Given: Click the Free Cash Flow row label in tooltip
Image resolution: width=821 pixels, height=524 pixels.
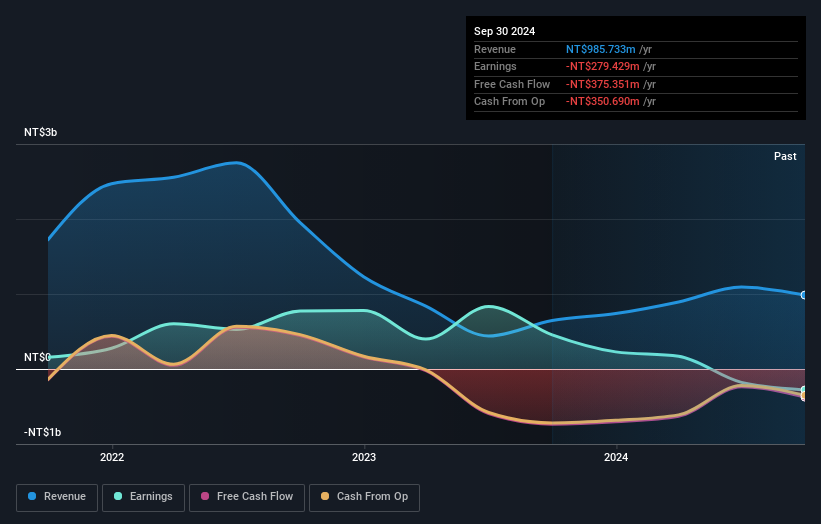Looking at the screenshot, I should pos(512,84).
